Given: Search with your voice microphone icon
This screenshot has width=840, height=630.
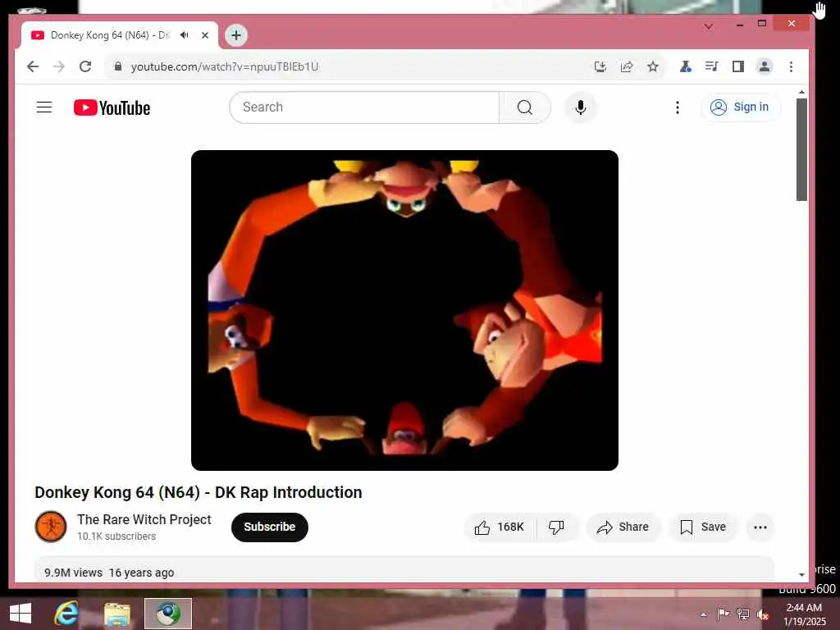Looking at the screenshot, I should tap(580, 107).
